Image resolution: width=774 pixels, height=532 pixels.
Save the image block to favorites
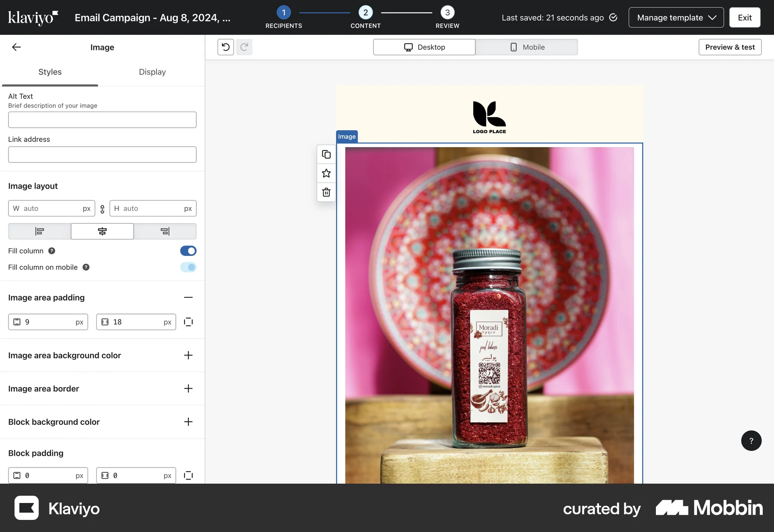coord(326,173)
